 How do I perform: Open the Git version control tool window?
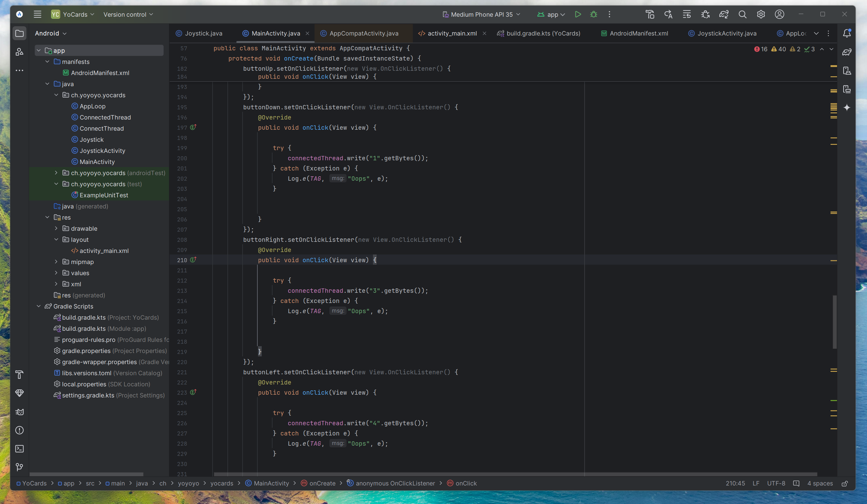click(x=19, y=467)
